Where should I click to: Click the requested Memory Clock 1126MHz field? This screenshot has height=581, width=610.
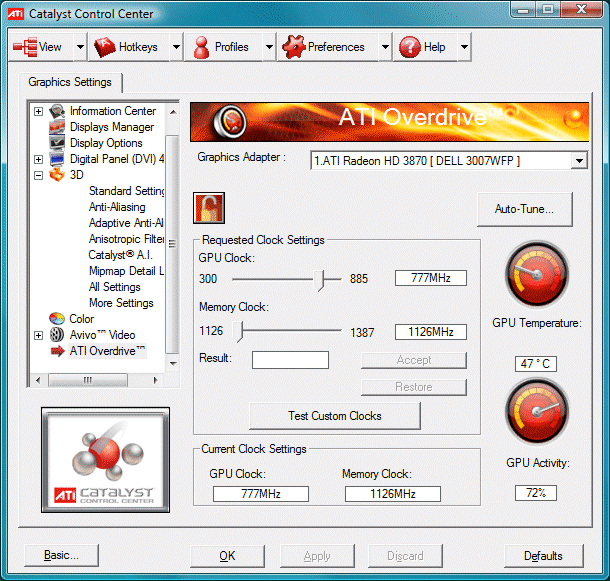click(x=431, y=332)
